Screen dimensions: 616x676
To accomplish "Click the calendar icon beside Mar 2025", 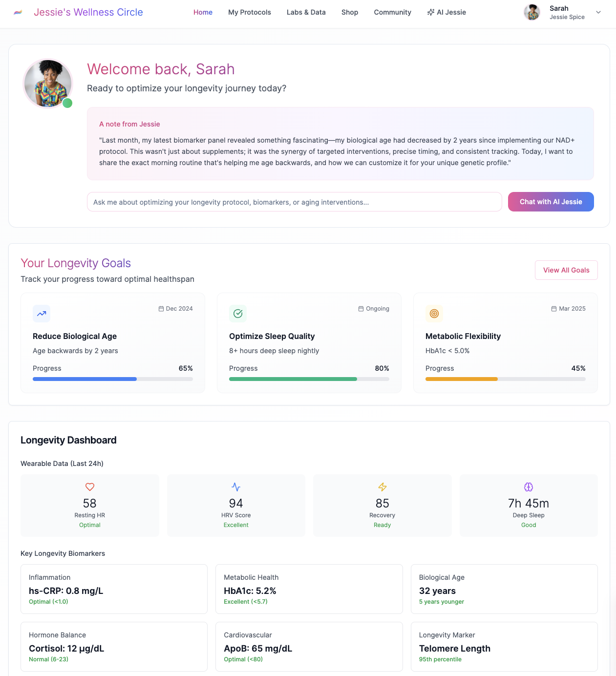I will [x=554, y=308].
